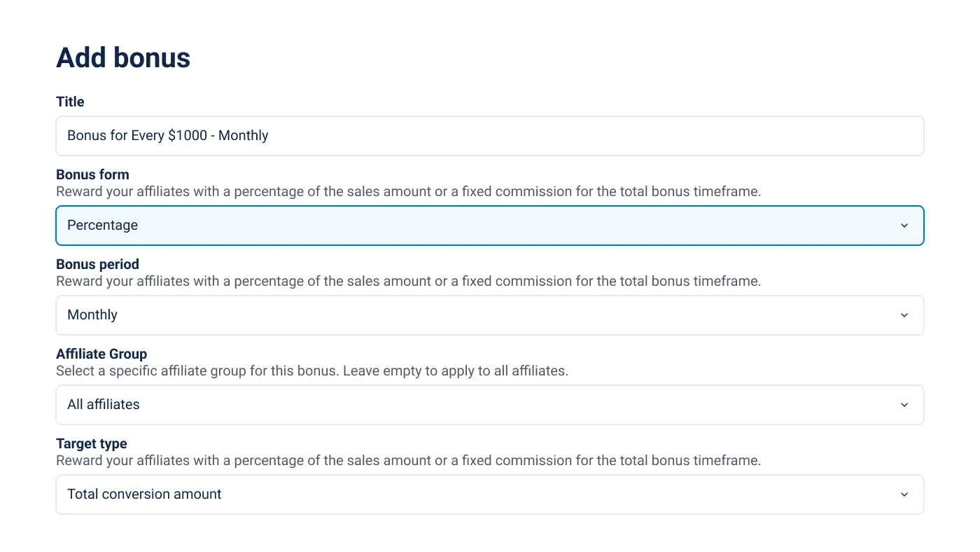Screen dimensions: 980x552
Task: Click the Title field label
Action: click(70, 102)
